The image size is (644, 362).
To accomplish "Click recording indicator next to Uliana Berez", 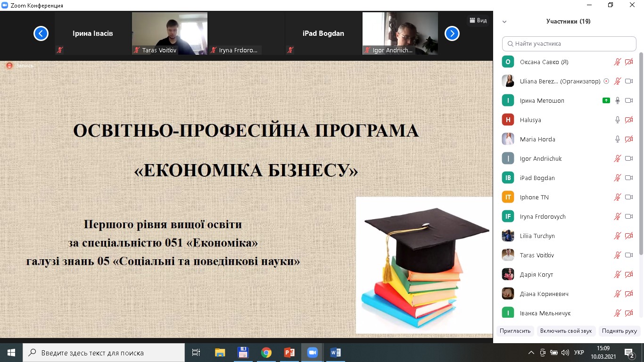I will click(x=606, y=81).
